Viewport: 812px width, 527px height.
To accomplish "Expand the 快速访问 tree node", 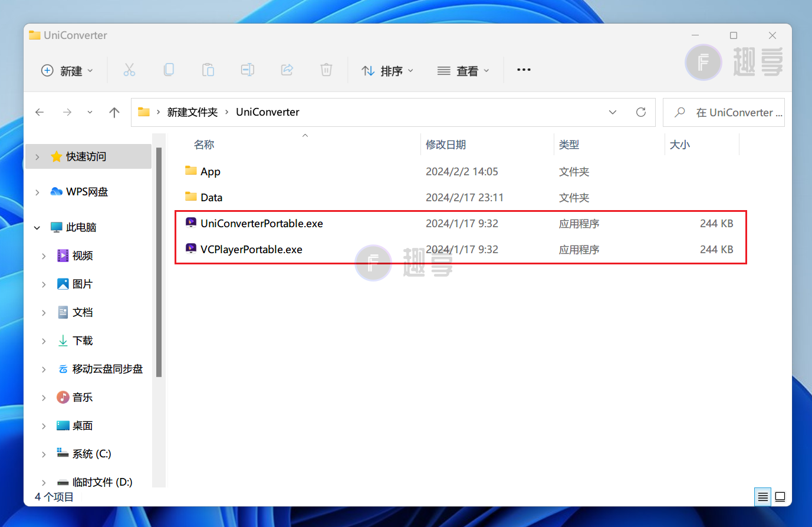I will [x=37, y=157].
